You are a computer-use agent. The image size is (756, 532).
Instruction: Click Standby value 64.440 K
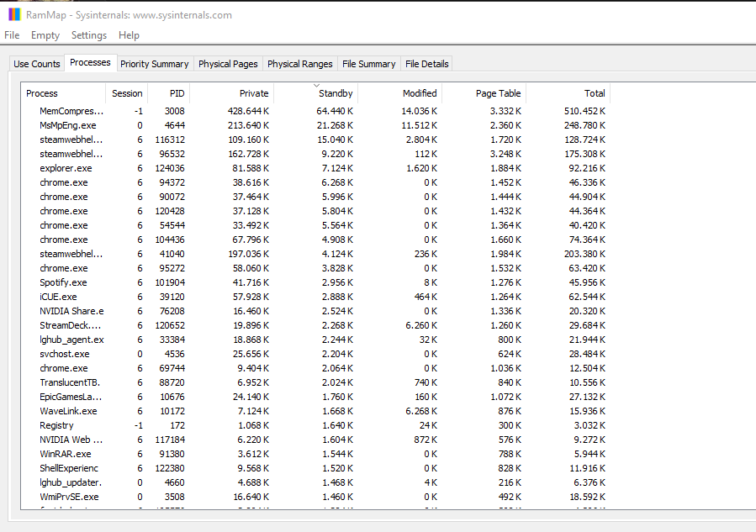(335, 111)
